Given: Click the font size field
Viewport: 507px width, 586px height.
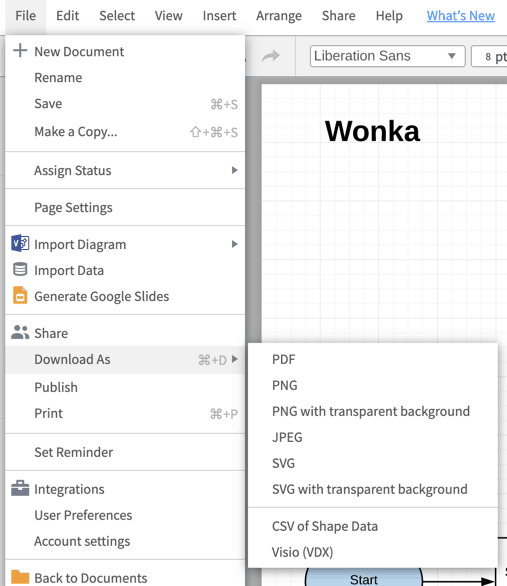Looking at the screenshot, I should click(489, 56).
